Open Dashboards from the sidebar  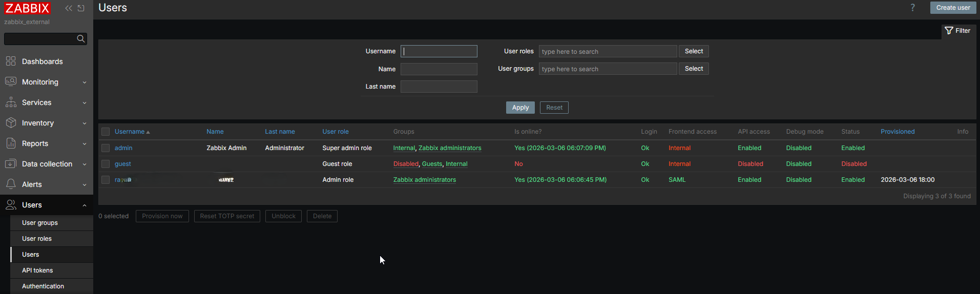(x=42, y=61)
